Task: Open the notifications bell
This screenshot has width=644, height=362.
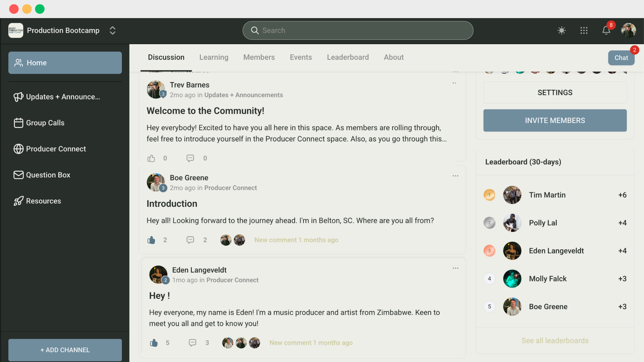Action: (606, 31)
